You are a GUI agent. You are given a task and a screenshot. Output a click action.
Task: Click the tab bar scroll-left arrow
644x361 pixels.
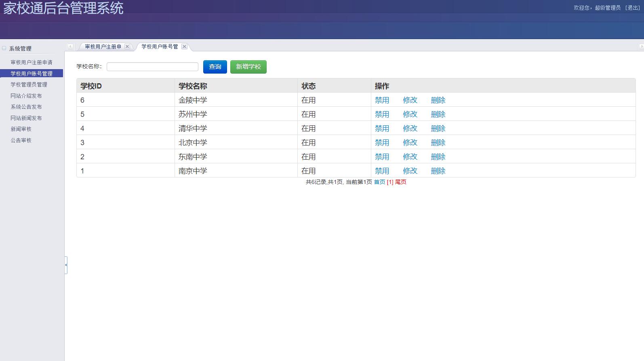(x=70, y=46)
